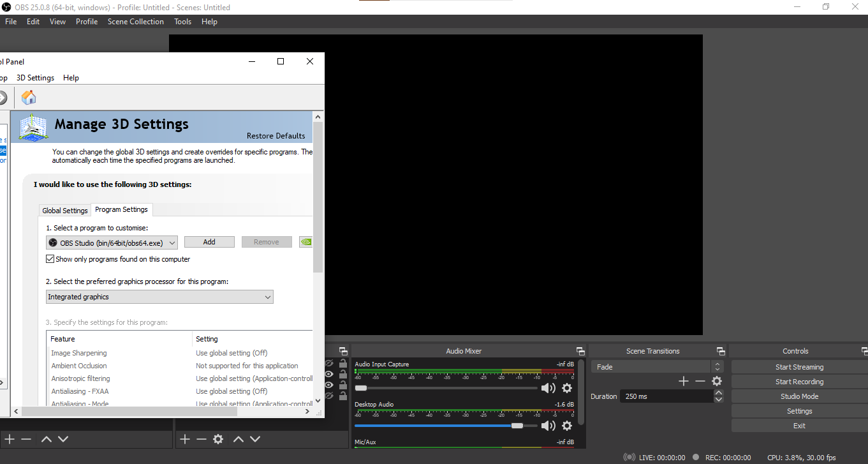Viewport: 868px width, 464px height.
Task: Decrease Duration with the down stepper
Action: pos(719,400)
